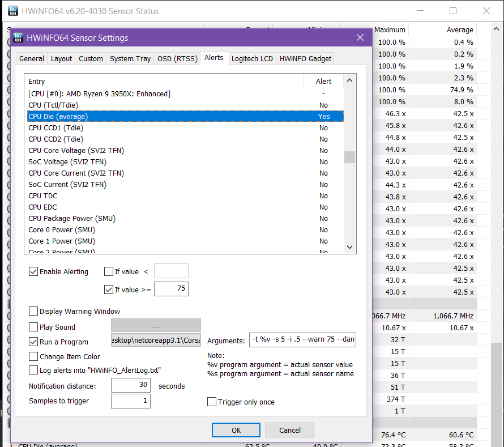Select CPU Package Power (SMU) entry
The width and height of the screenshot is (504, 447).
coord(186,218)
